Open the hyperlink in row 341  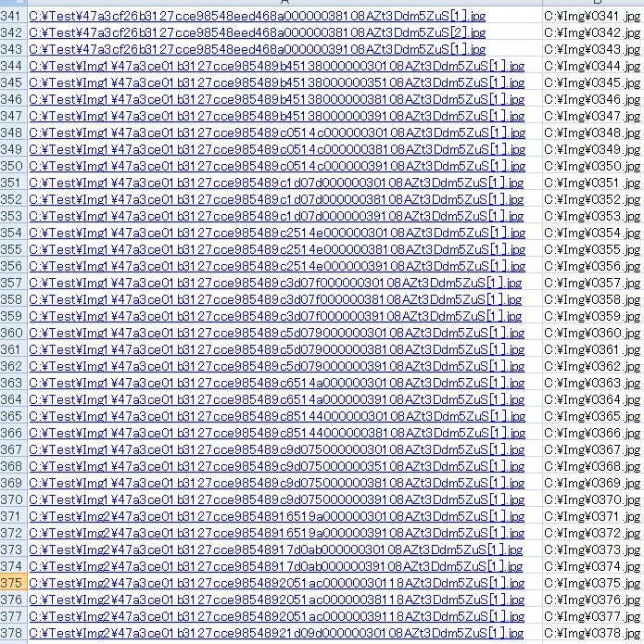coord(257,16)
